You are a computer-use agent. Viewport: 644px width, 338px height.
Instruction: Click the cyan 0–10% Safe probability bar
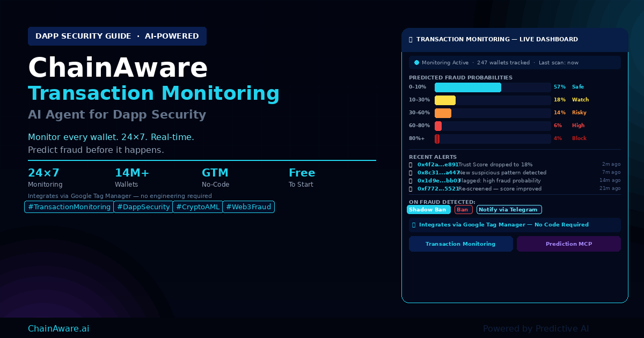pyautogui.click(x=467, y=87)
